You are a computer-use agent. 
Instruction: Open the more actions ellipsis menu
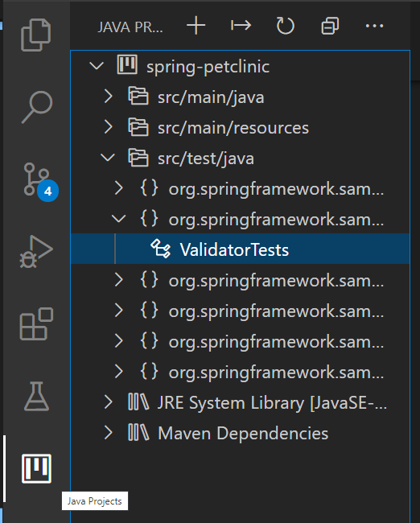point(374,26)
